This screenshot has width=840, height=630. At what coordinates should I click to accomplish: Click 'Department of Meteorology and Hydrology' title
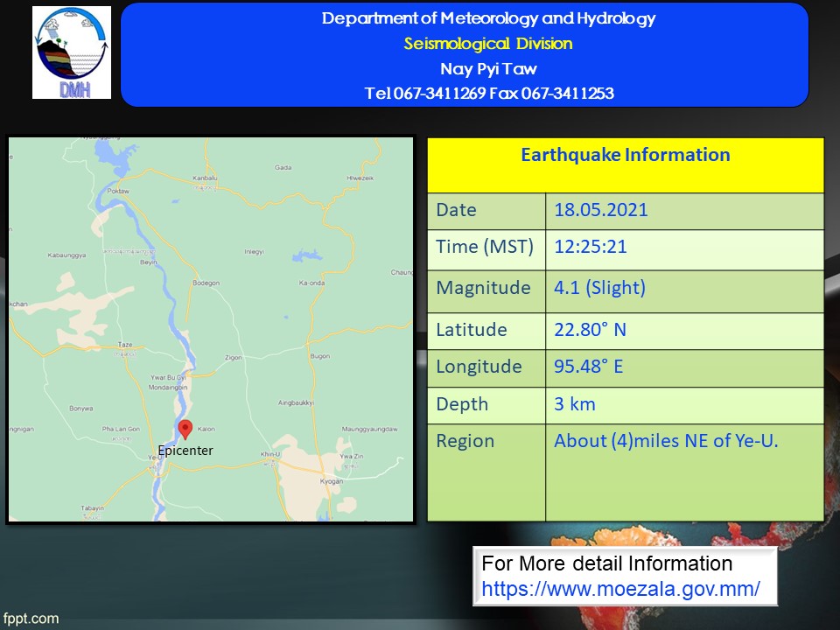488,18
